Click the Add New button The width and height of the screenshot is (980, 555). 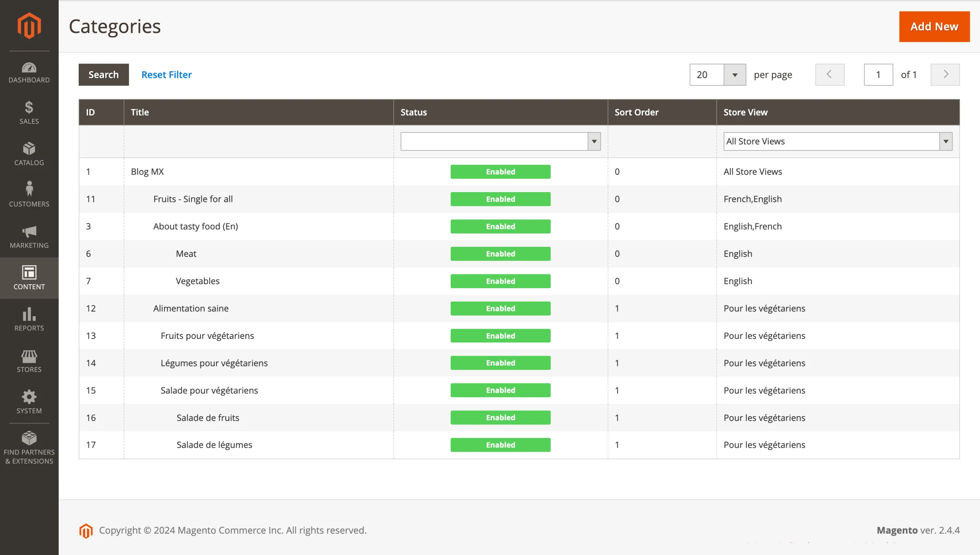(x=934, y=27)
